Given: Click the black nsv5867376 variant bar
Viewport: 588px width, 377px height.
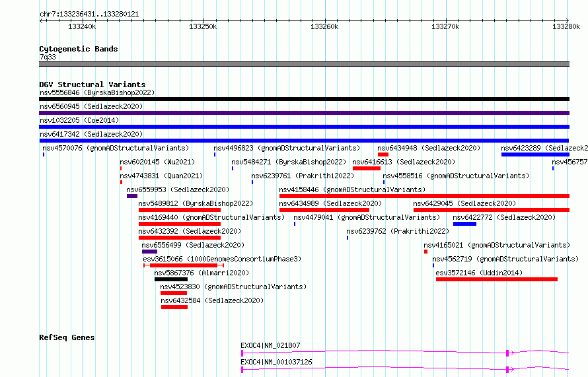Looking at the screenshot, I should point(171,279).
